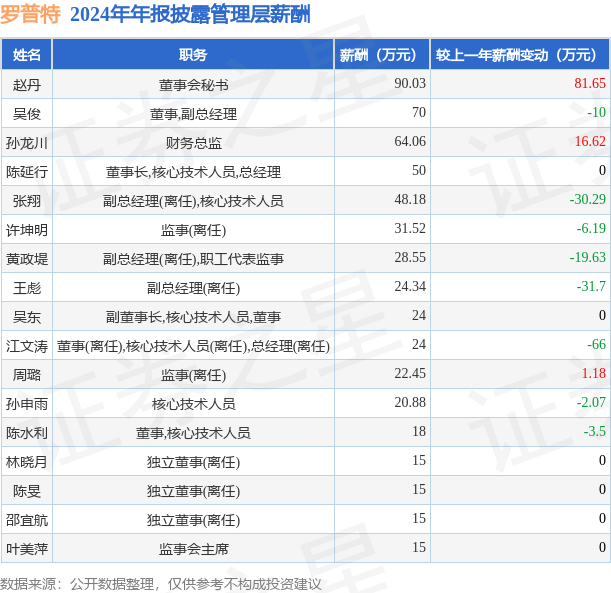Screen dimensions: 611x593
Task: Click the red change value 1.18
Action: [x=593, y=373]
